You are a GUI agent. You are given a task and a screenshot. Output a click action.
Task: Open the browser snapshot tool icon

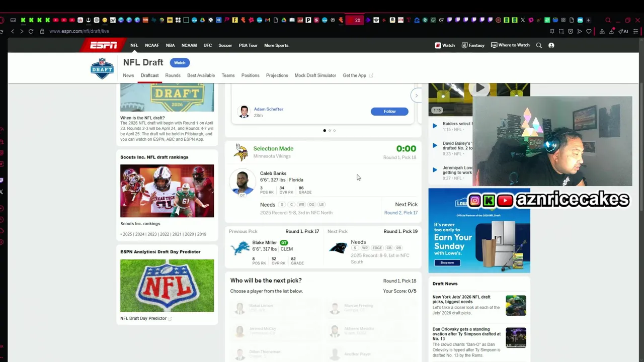561,31
